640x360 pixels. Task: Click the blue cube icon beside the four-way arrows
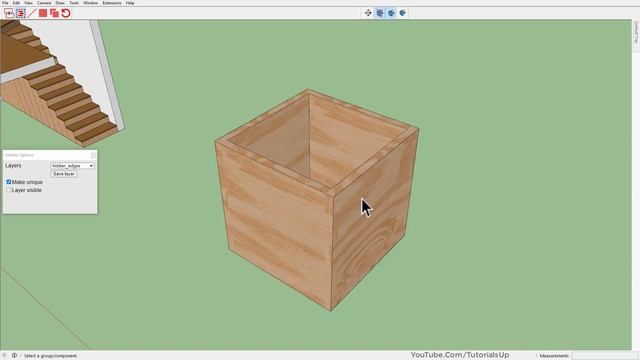point(380,13)
